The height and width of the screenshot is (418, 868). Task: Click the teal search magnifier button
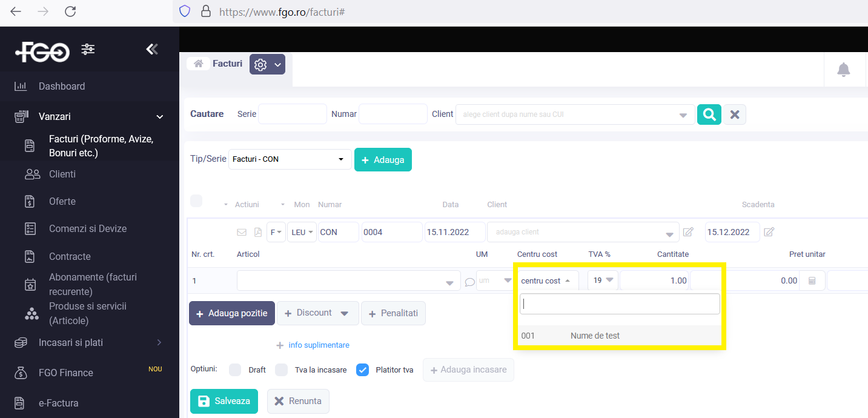(709, 114)
